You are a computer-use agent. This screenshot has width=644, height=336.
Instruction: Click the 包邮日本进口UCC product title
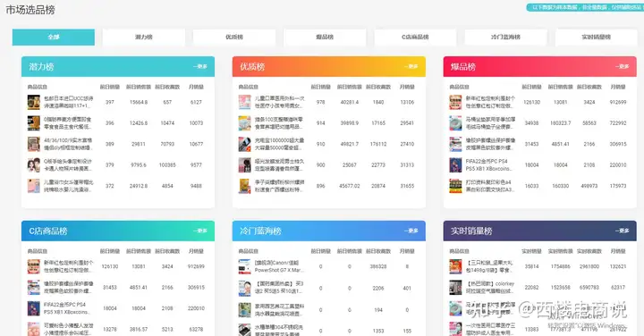pos(69,102)
